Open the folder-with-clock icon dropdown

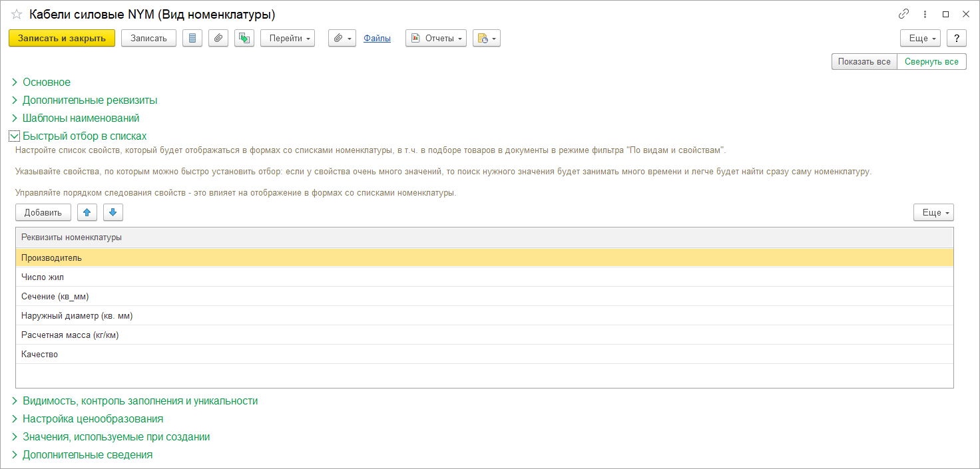[486, 39]
